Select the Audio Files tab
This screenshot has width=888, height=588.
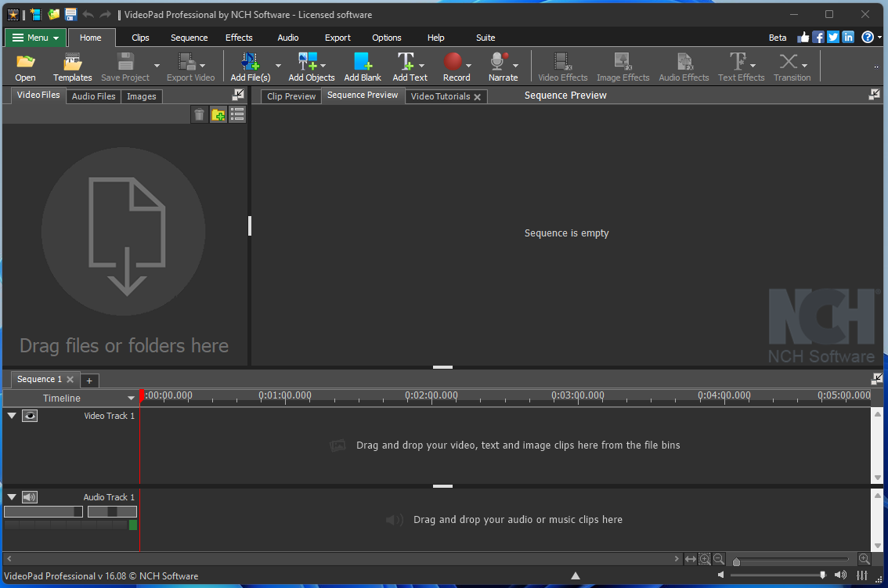tap(93, 96)
